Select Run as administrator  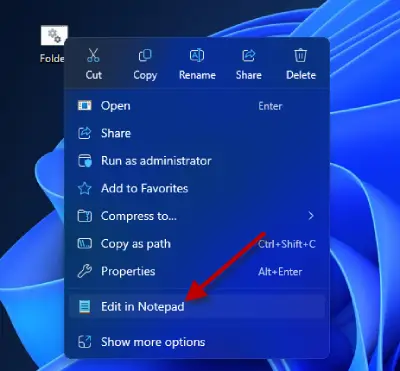click(197, 161)
